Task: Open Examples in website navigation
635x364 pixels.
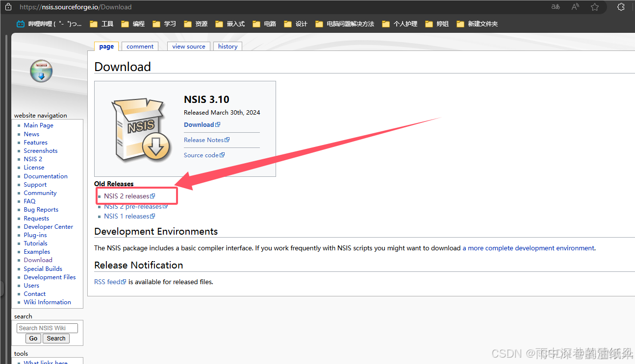Action: pos(37,251)
